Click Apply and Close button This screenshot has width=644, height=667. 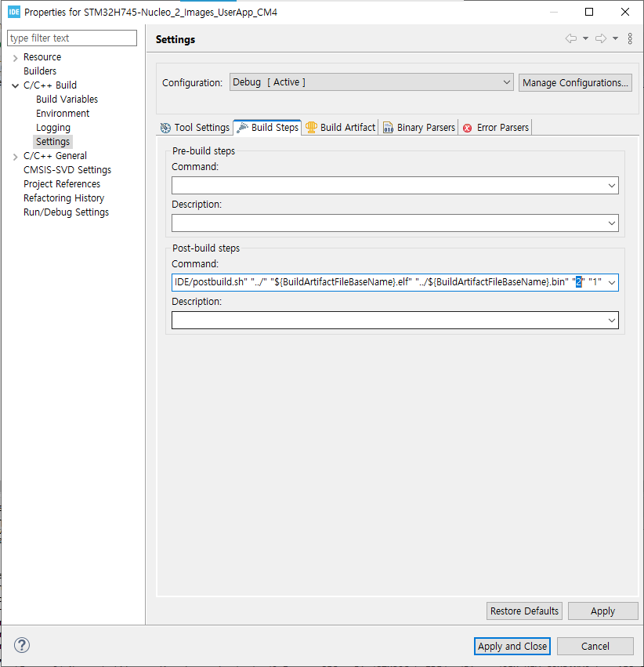pyautogui.click(x=512, y=646)
